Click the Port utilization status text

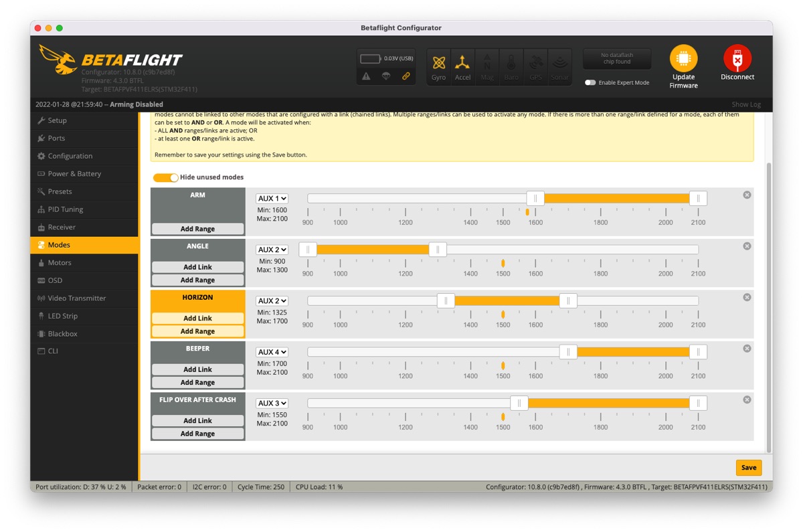point(81,487)
